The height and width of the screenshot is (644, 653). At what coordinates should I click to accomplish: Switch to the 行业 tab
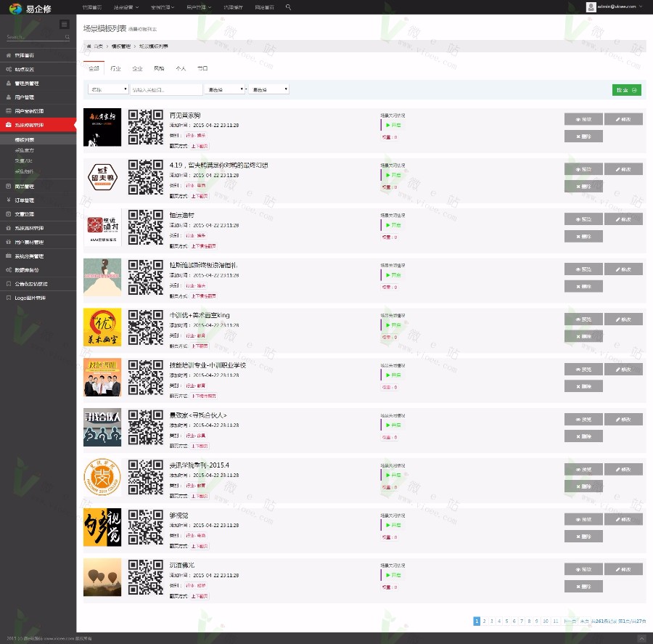(x=115, y=68)
